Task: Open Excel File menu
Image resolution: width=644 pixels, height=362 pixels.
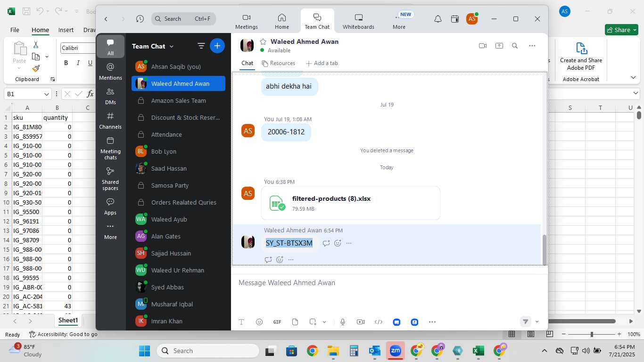Action: [x=15, y=30]
